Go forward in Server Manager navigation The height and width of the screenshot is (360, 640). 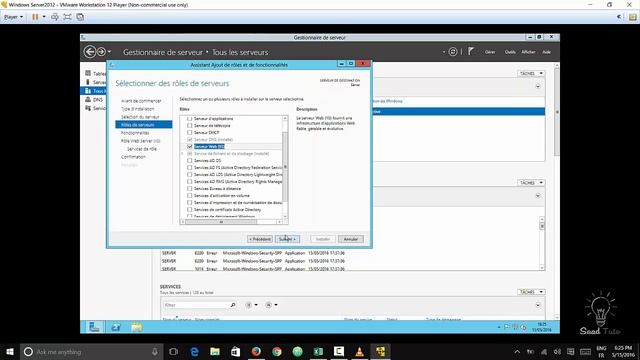pyautogui.click(x=101, y=52)
